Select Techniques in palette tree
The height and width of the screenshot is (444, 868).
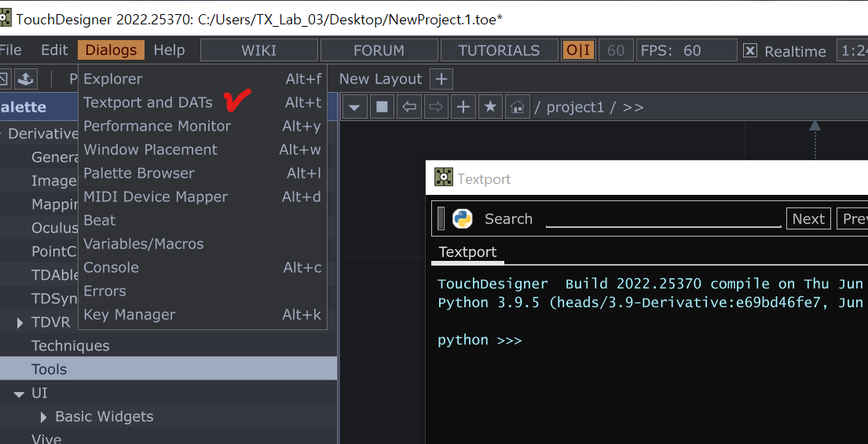[x=70, y=346]
